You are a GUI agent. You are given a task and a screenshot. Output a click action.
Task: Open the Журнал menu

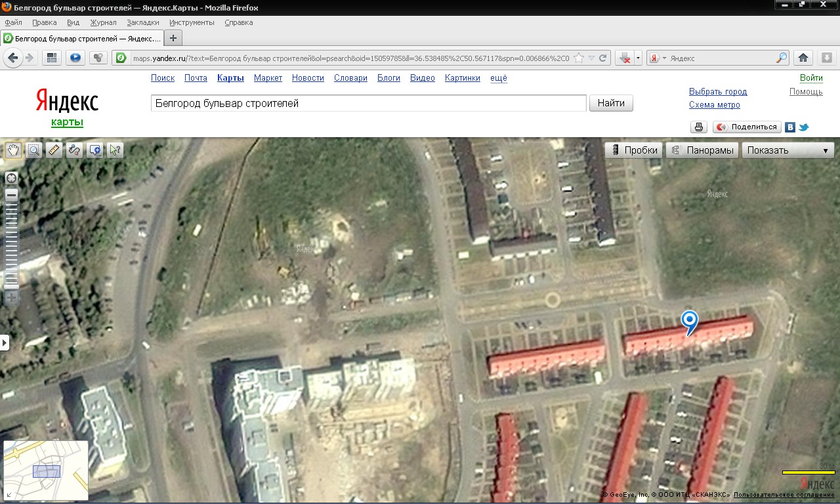[103, 22]
